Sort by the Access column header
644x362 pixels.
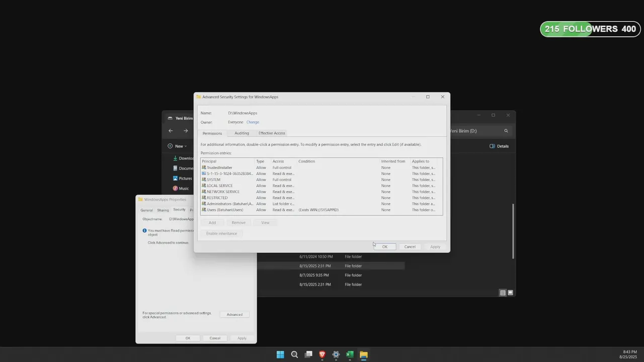coord(284,161)
